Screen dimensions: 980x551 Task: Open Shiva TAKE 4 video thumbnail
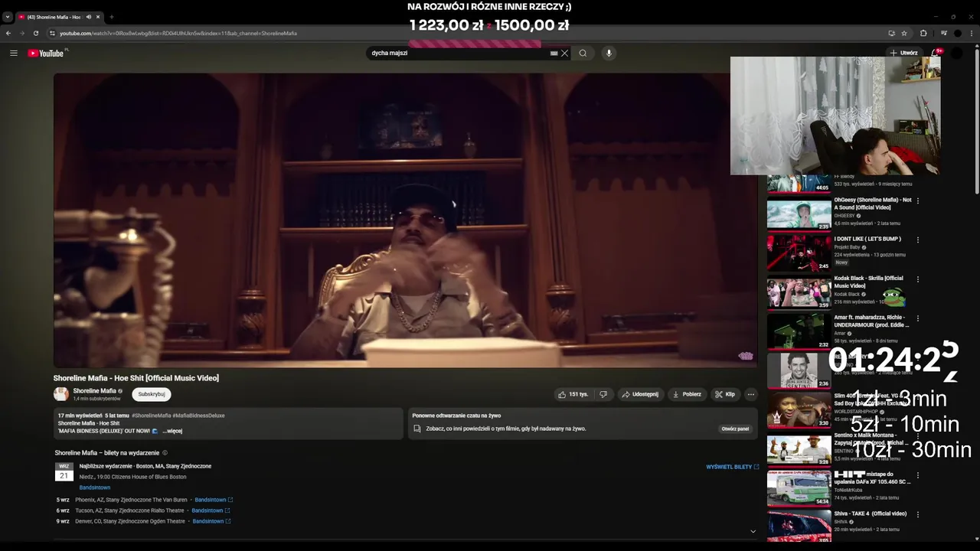(x=799, y=527)
